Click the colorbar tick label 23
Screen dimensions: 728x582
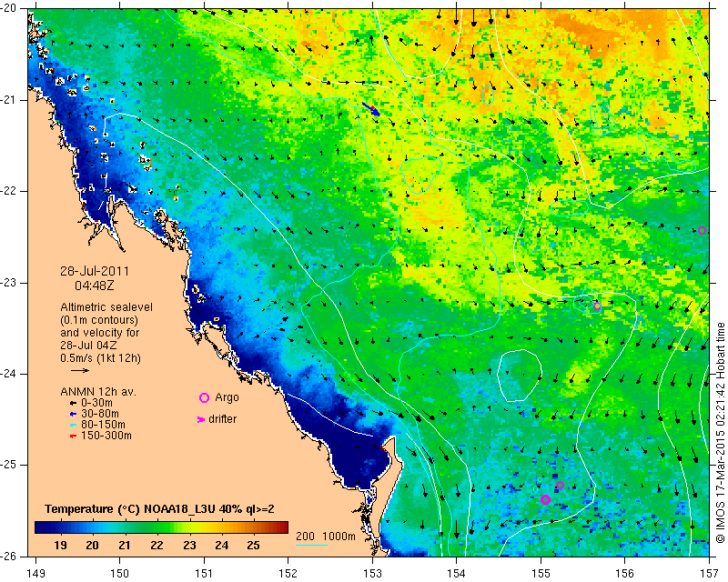pyautogui.click(x=189, y=546)
